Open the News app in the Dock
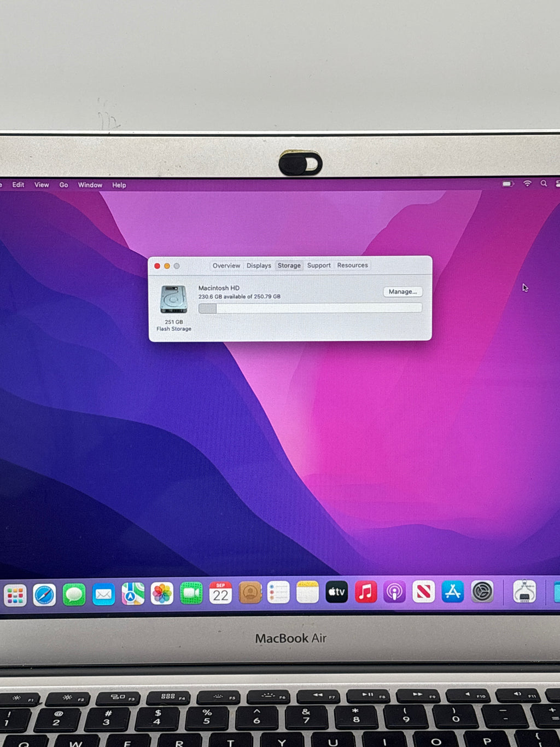This screenshot has height=747, width=560. coord(423,592)
